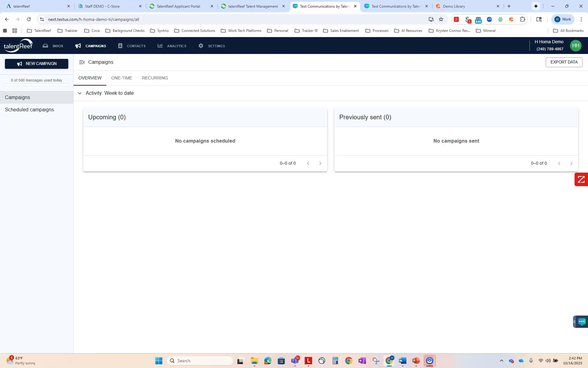This screenshot has width=588, height=368.
Task: Select Scheduled campaigns in the sidebar
Action: 29,109
